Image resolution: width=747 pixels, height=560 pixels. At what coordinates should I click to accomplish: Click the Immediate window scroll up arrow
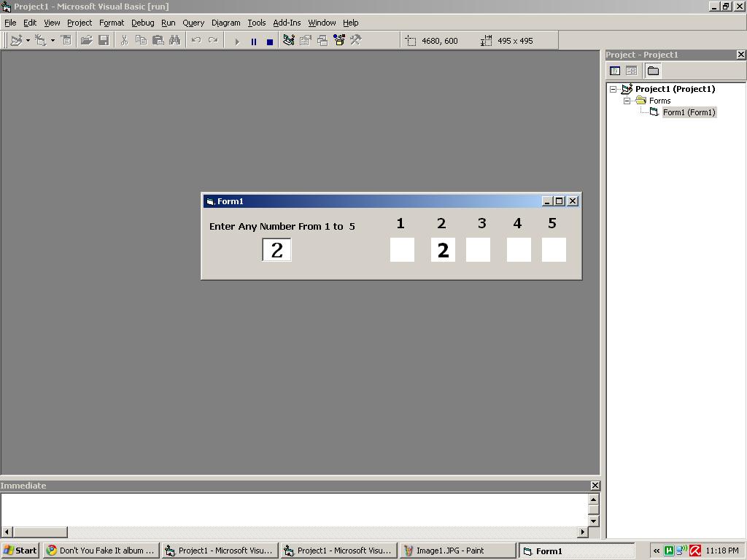[x=593, y=499]
